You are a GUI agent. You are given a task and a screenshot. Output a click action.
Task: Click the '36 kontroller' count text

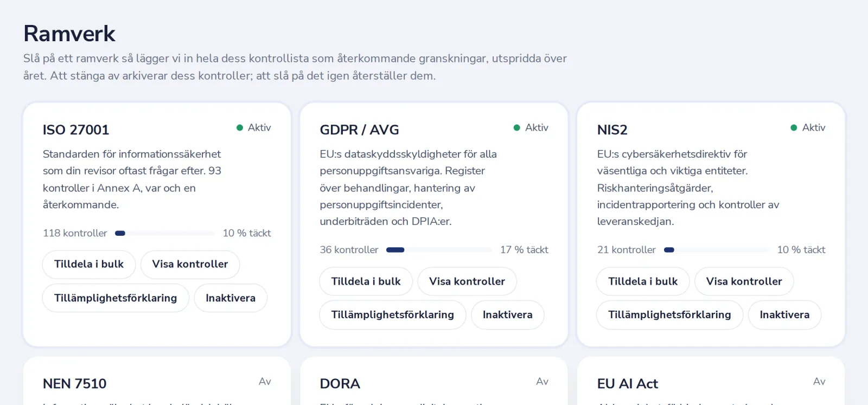pos(349,250)
